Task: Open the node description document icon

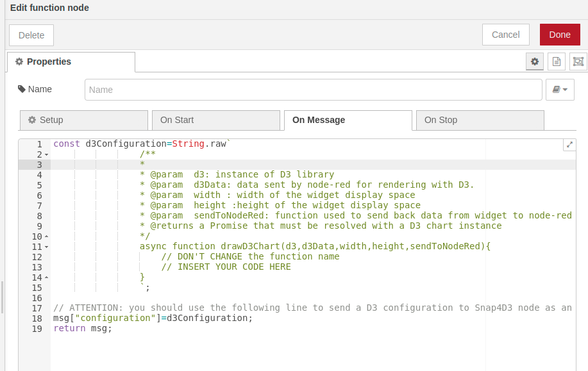Action: (x=557, y=62)
